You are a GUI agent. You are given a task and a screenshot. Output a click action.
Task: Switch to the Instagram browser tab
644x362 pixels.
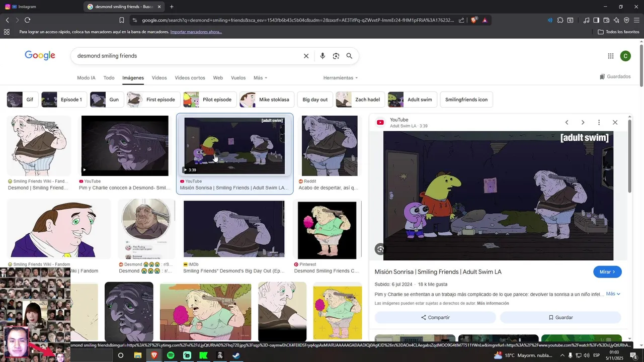tap(40, 7)
